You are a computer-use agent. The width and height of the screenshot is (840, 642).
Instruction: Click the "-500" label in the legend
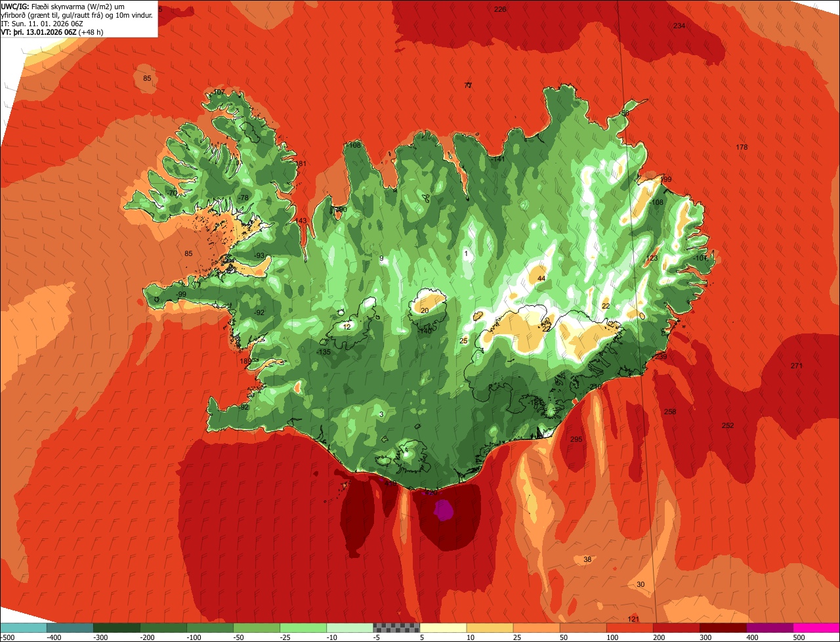click(7, 637)
